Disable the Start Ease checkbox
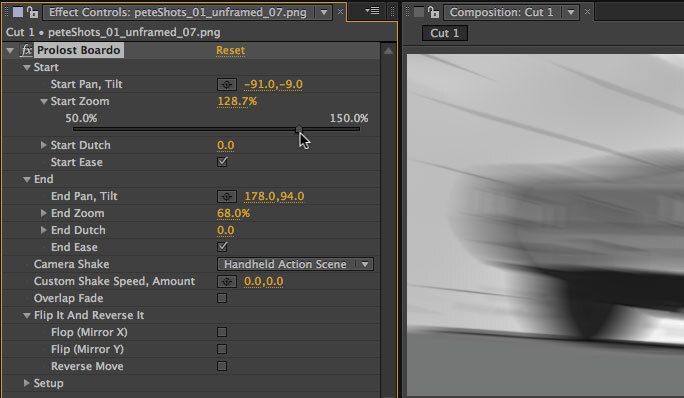Viewport: 684px width, 398px height. 222,162
